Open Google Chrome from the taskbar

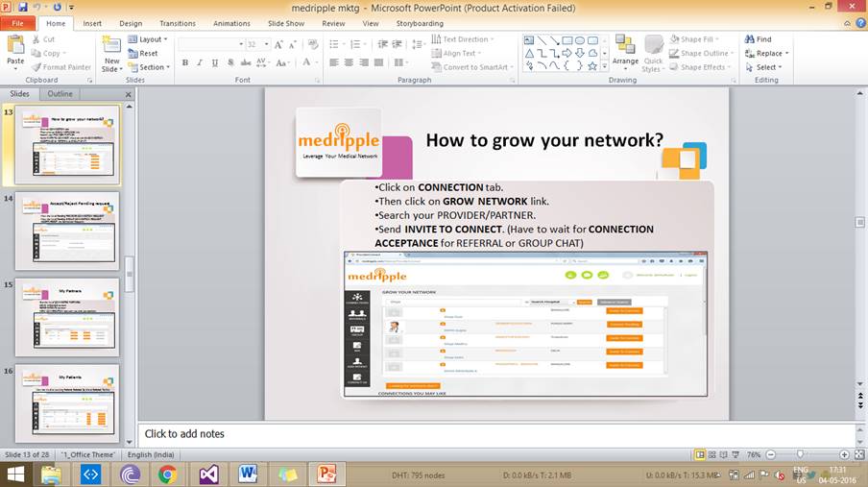[168, 474]
